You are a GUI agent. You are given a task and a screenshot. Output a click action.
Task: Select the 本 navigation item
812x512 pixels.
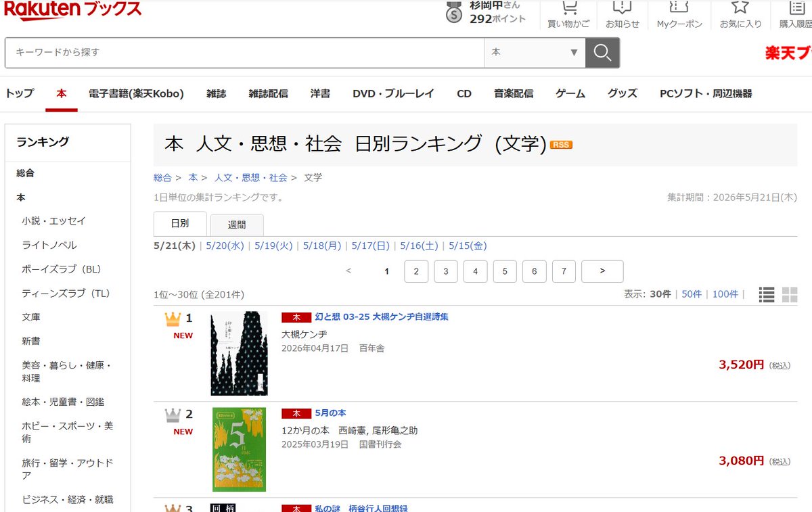pos(62,94)
